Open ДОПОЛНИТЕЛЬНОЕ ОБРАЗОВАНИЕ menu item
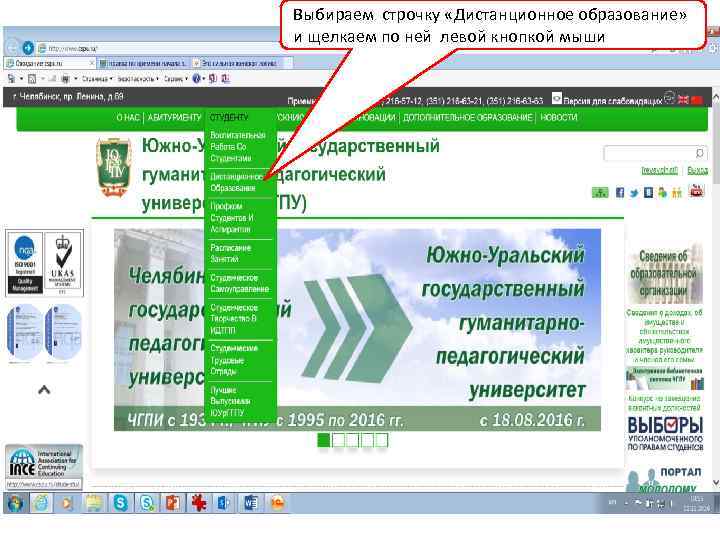 click(467, 118)
